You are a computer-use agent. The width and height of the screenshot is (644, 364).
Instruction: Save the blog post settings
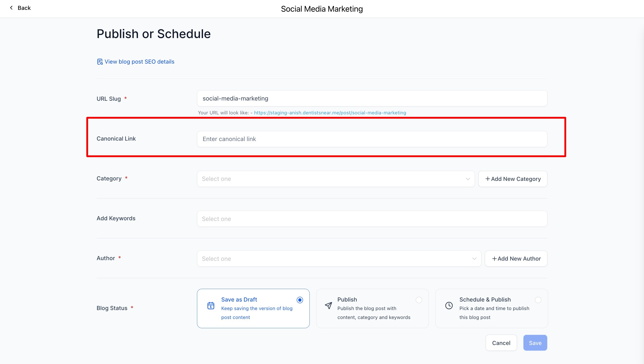(x=535, y=343)
